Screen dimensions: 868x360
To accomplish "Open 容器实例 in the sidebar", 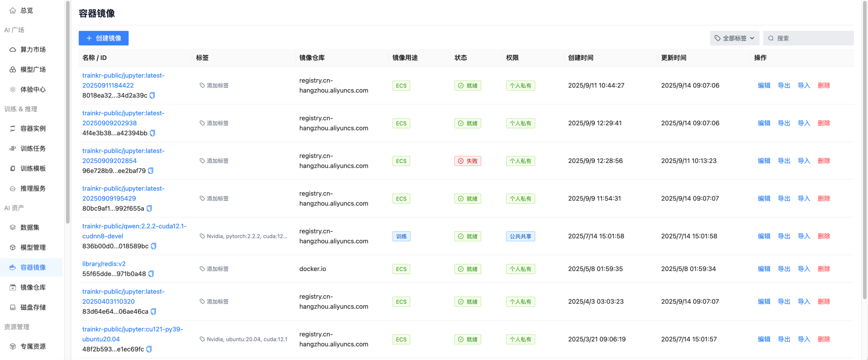I will [x=33, y=129].
